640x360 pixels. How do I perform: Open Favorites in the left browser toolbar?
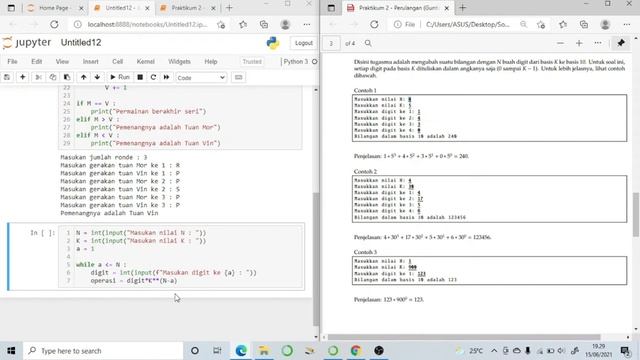coord(243,24)
